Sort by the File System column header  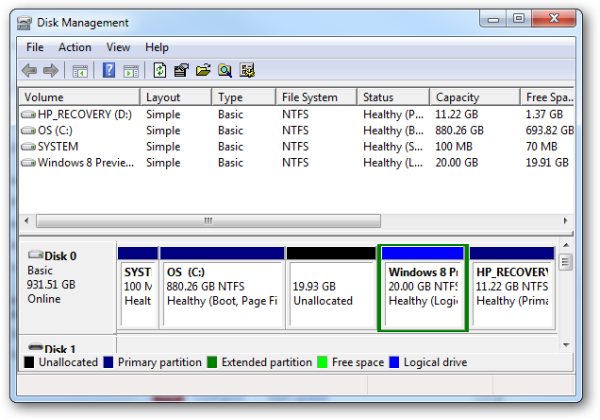click(310, 98)
